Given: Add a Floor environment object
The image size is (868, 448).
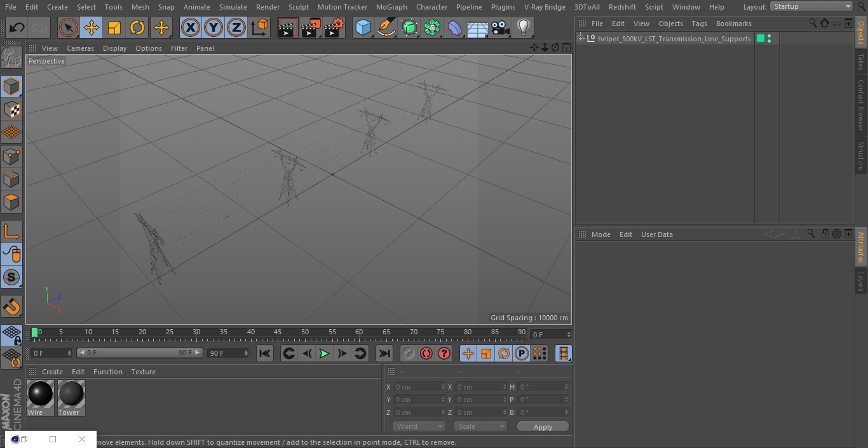Looking at the screenshot, I should coord(478,28).
